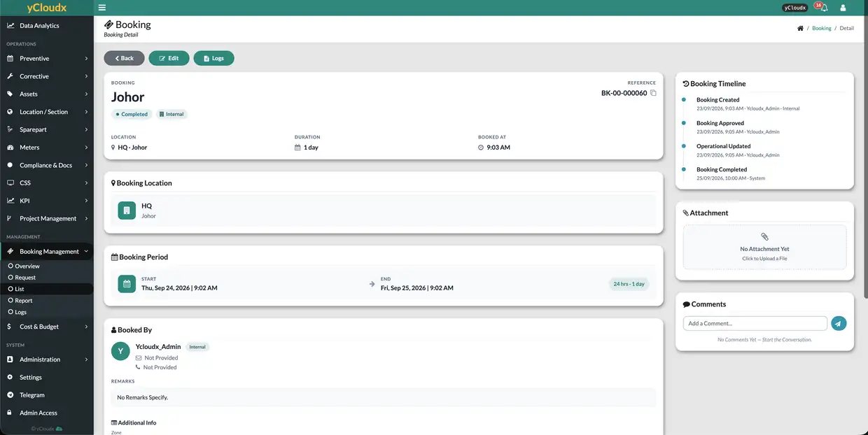Click the Data Analytics chart icon
Screen dimensions: 868x435
click(10, 26)
